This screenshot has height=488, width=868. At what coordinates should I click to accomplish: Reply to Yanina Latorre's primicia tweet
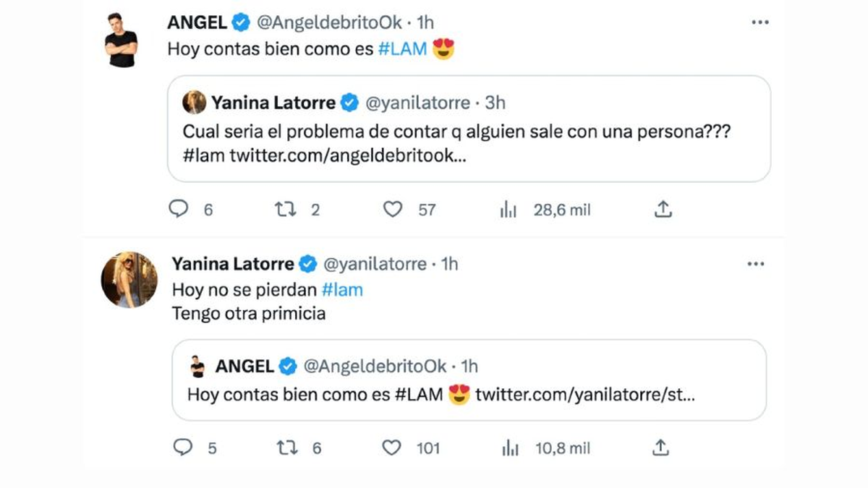(x=183, y=448)
